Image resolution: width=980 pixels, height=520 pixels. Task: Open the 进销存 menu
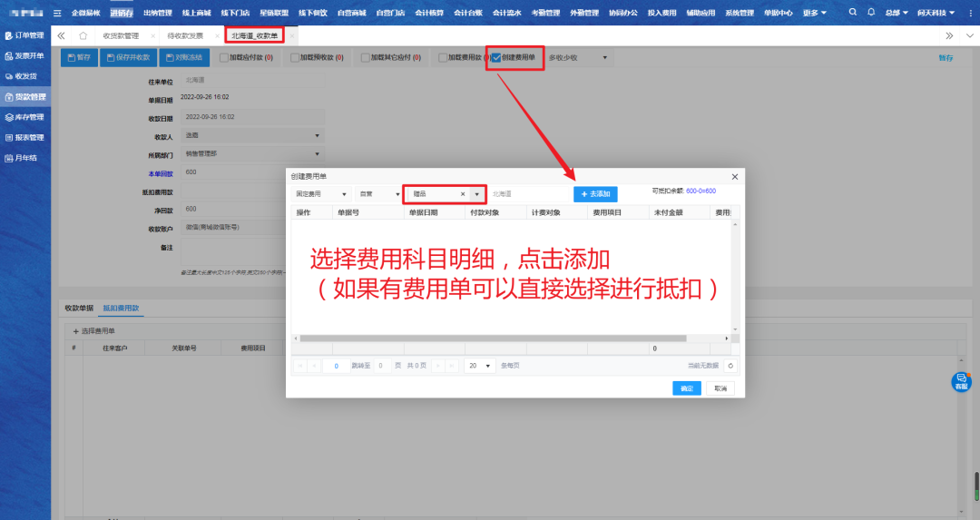pos(122,13)
